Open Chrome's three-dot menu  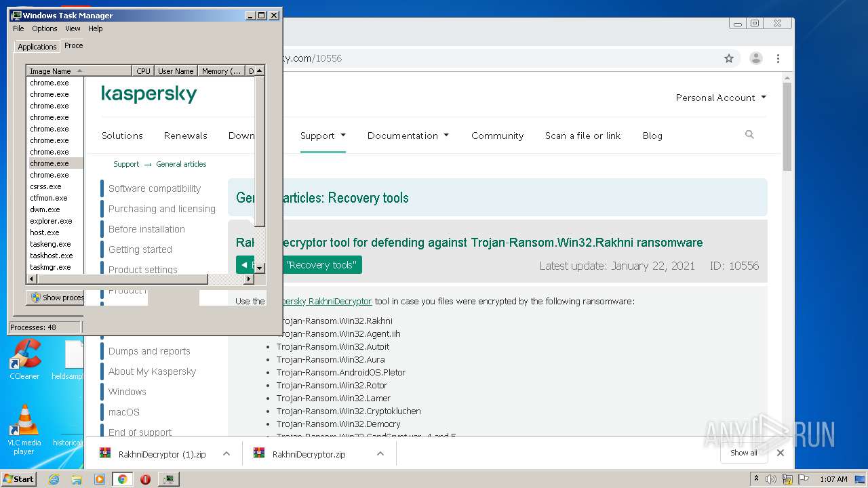(x=778, y=58)
